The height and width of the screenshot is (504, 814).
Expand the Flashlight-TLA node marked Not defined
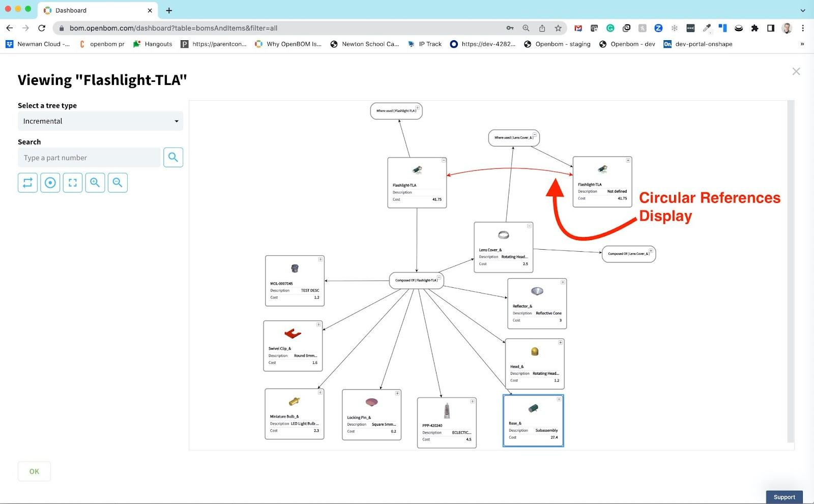point(628,161)
